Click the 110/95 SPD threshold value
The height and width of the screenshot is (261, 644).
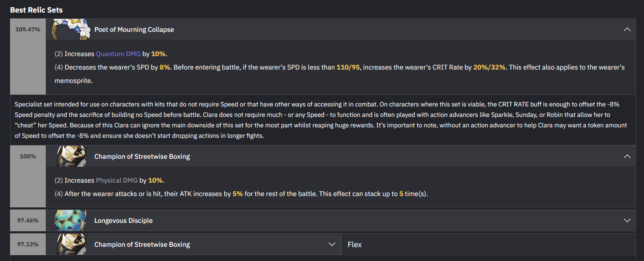pos(348,67)
